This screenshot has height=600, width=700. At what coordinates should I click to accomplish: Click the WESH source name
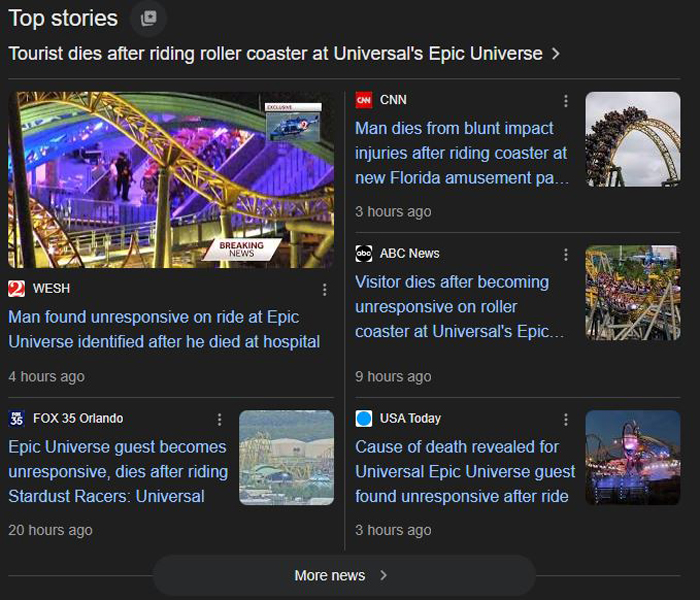[51, 289]
